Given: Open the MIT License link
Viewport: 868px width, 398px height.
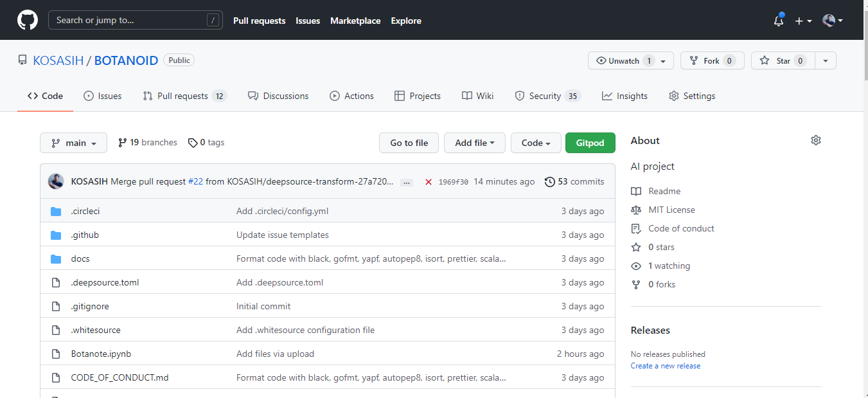Looking at the screenshot, I should [x=663, y=210].
